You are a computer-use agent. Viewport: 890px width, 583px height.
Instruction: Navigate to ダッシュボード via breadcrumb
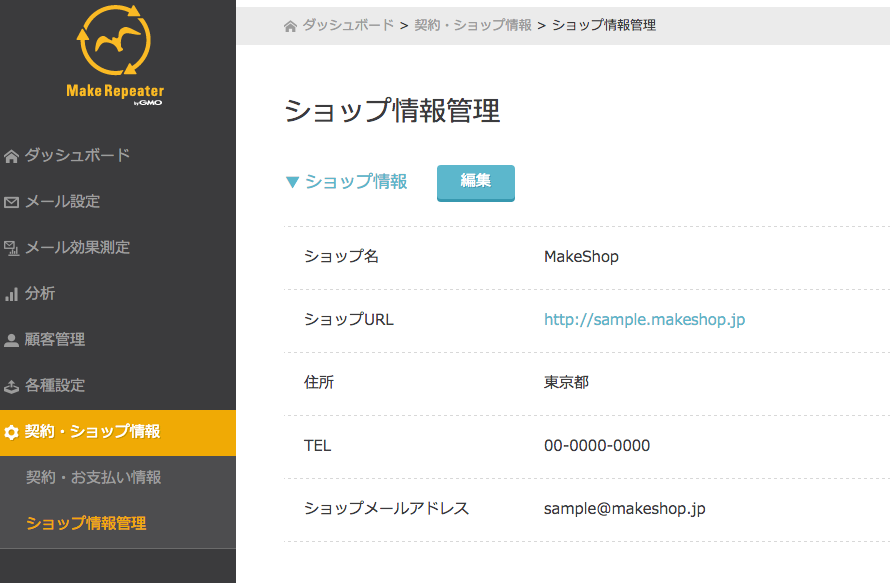(338, 25)
